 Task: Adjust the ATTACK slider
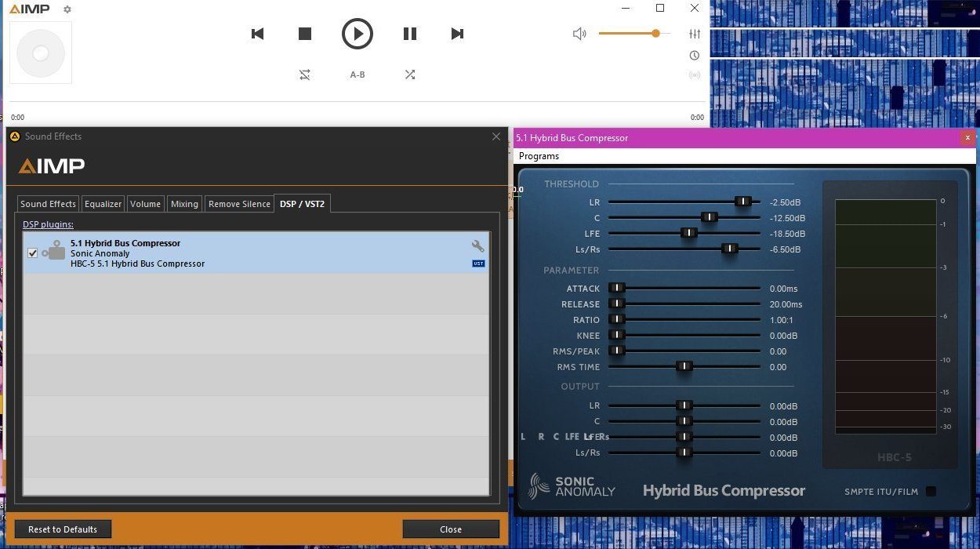pos(684,289)
